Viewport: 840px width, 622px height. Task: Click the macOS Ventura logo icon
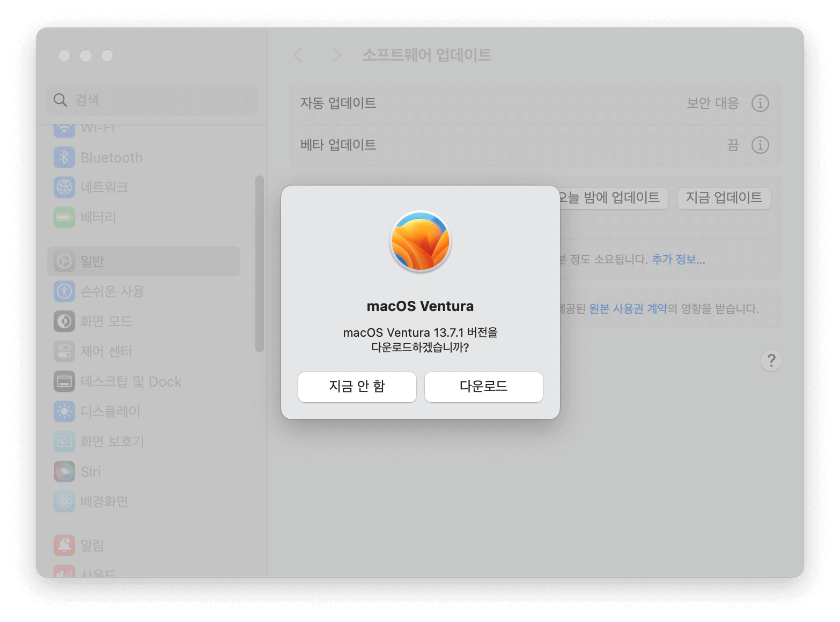[421, 241]
